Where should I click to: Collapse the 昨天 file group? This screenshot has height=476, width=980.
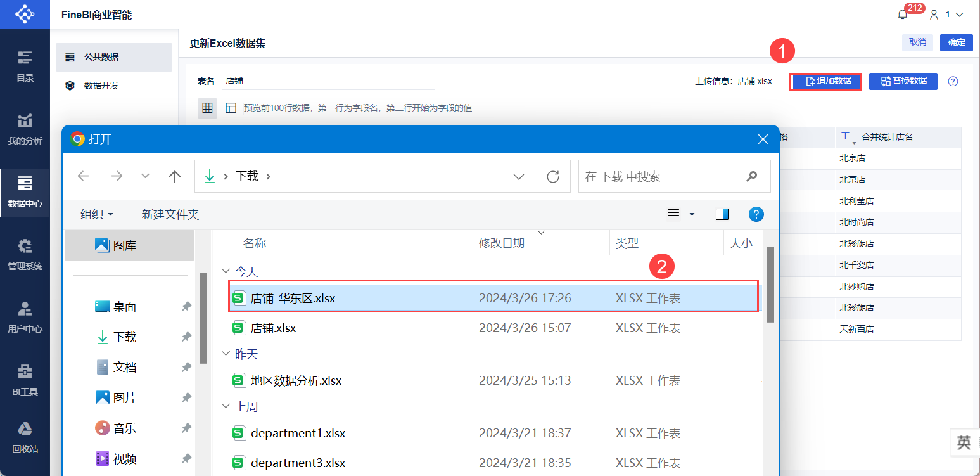(225, 354)
